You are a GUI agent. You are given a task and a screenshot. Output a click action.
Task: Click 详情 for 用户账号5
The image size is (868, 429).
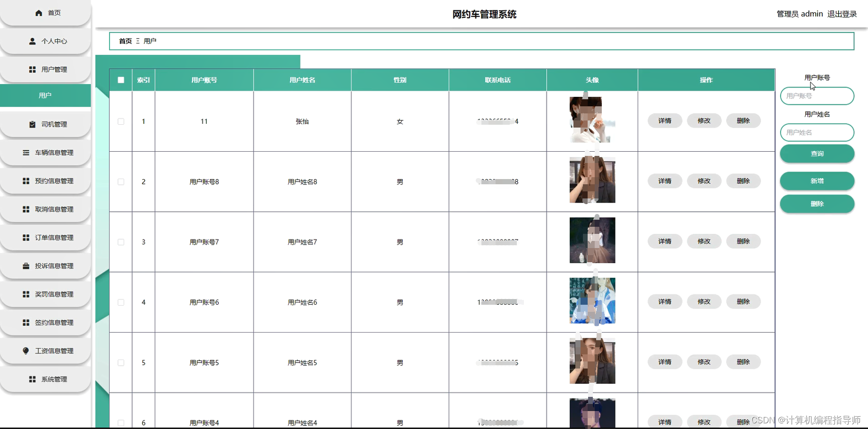[x=665, y=362]
